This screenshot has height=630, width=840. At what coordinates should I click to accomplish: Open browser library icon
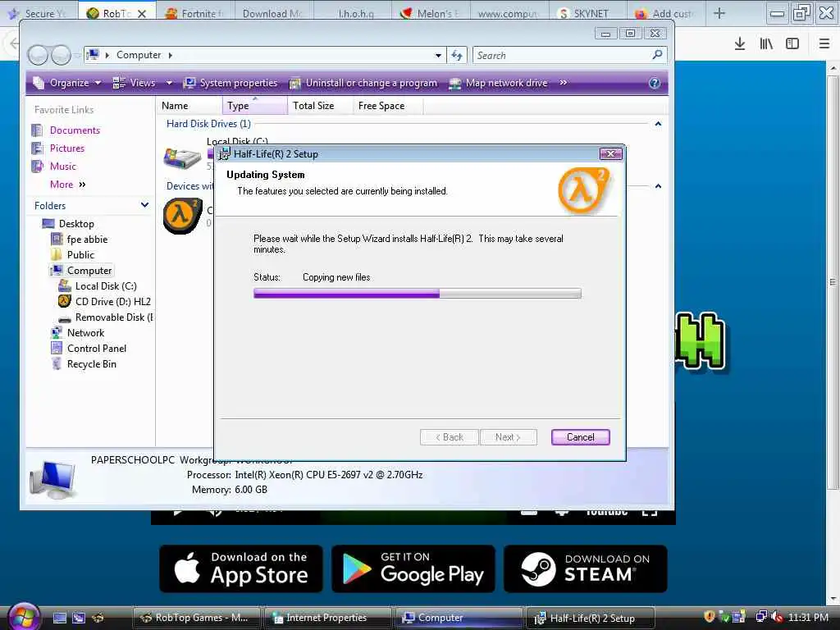[x=766, y=44]
